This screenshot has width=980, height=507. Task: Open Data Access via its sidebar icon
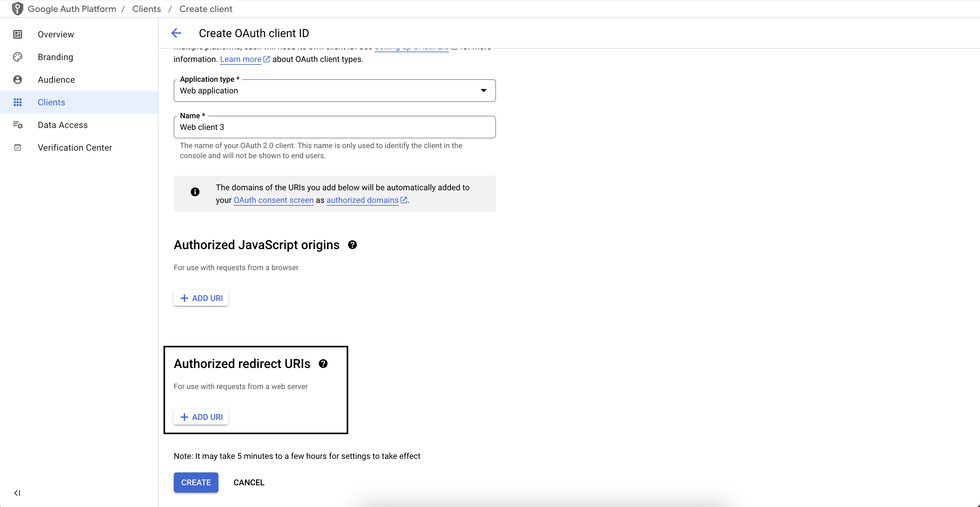click(x=18, y=125)
